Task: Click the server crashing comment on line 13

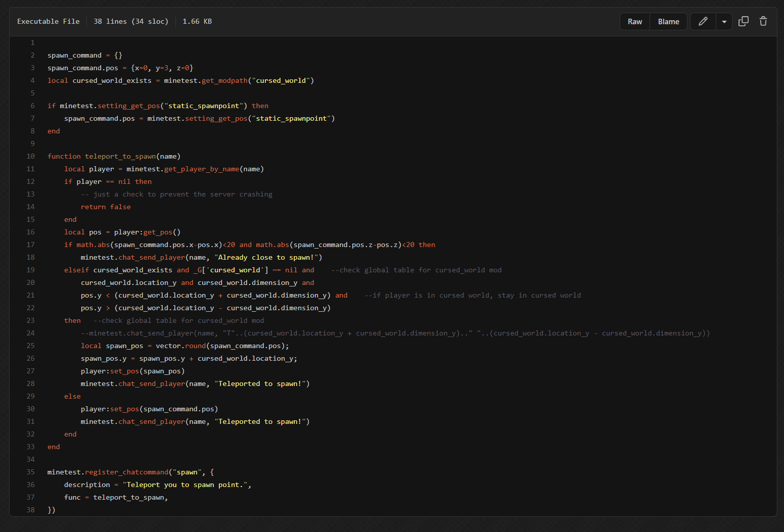Action: point(176,195)
